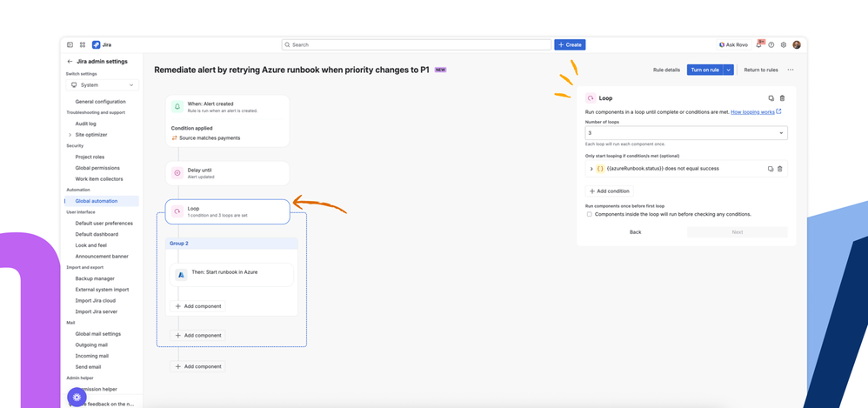The image size is (868, 408).
Task: Open Send email in sidebar
Action: click(x=88, y=367)
